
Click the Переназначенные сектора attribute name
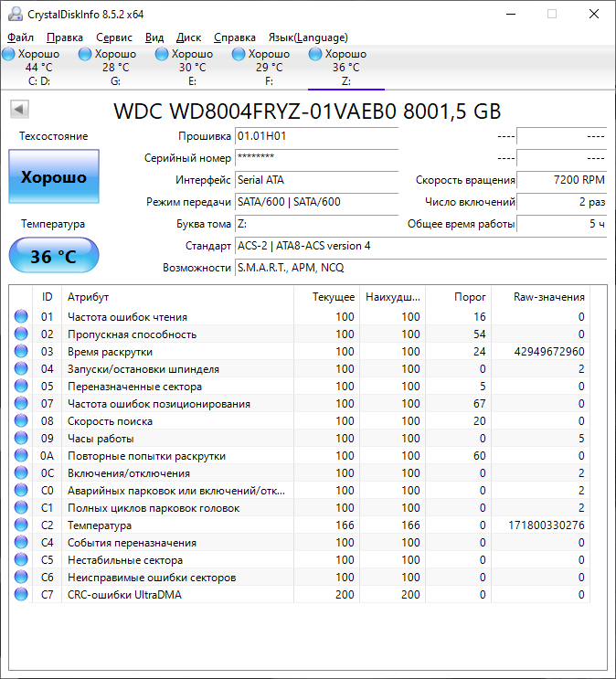click(x=134, y=387)
